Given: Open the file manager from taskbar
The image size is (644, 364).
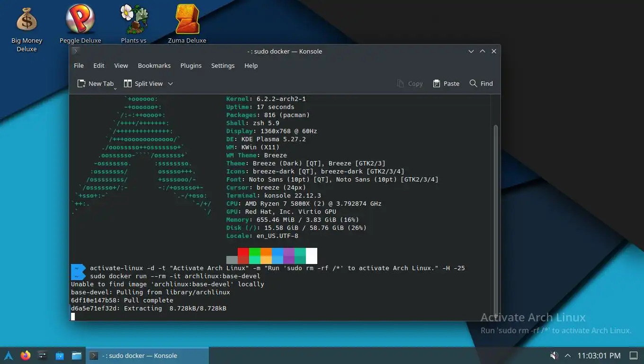Looking at the screenshot, I should [x=77, y=355].
